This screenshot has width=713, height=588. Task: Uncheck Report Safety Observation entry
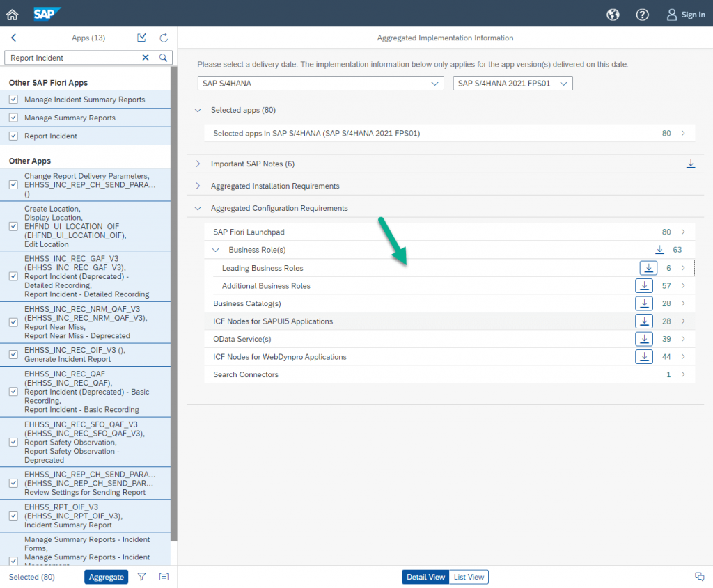14,442
